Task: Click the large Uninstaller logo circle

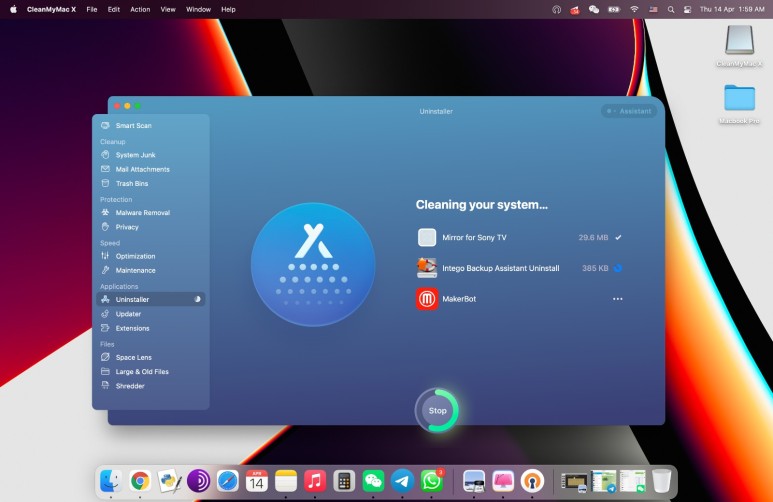Action: click(313, 265)
